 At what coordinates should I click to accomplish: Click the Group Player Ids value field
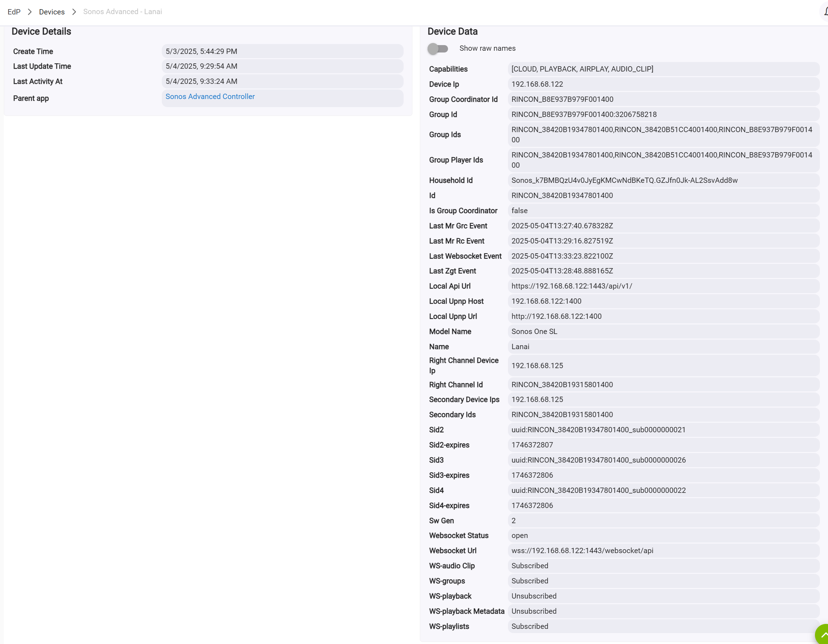tap(663, 160)
